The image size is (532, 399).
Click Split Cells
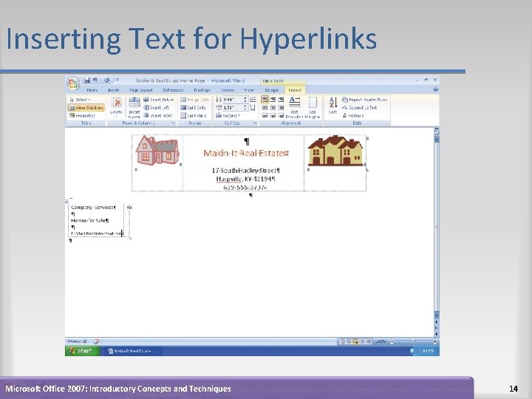pyautogui.click(x=193, y=108)
